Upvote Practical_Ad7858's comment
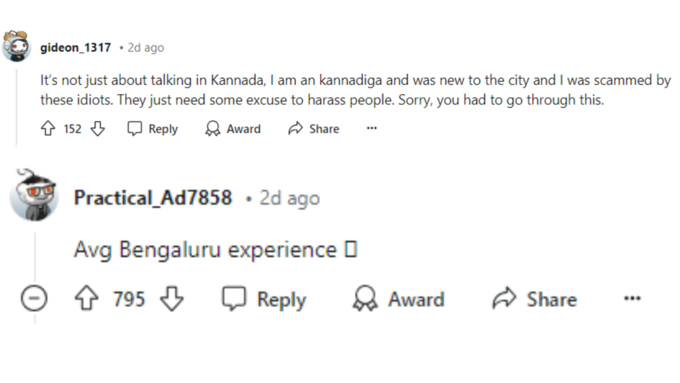 tap(86, 298)
